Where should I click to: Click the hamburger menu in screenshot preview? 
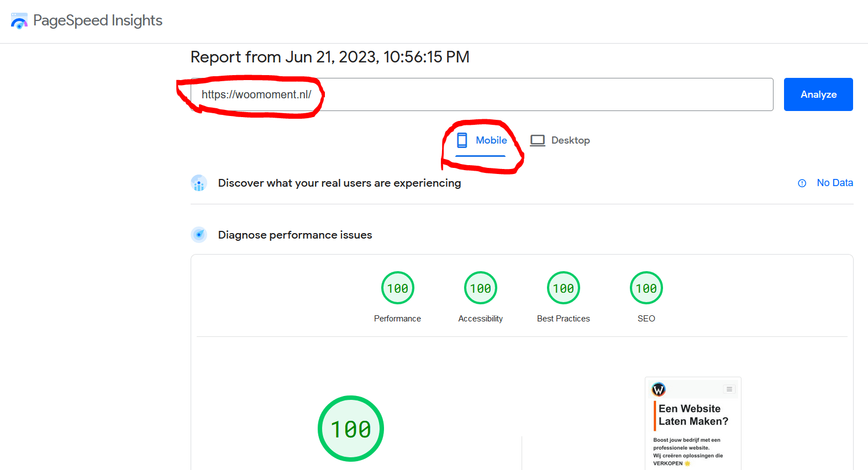(729, 389)
